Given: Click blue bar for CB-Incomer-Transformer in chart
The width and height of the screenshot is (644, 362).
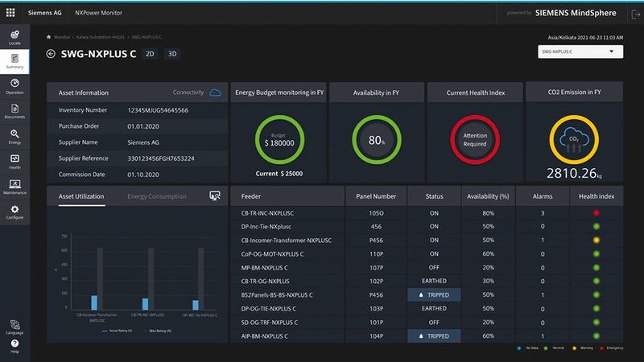Looking at the screenshot, I should point(94,303).
